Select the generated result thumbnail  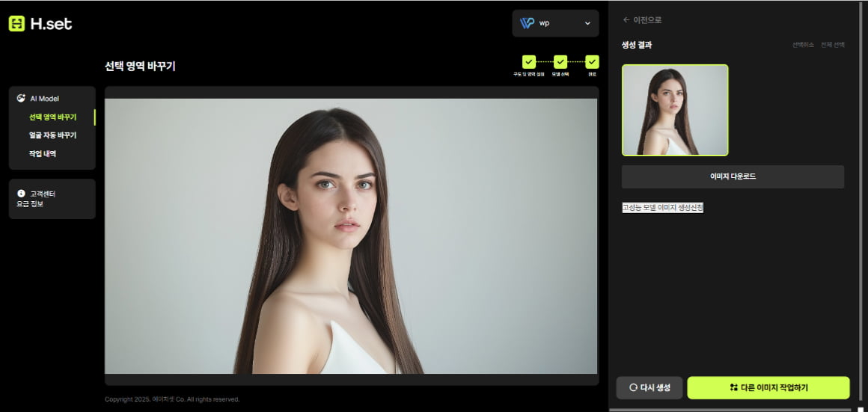675,110
